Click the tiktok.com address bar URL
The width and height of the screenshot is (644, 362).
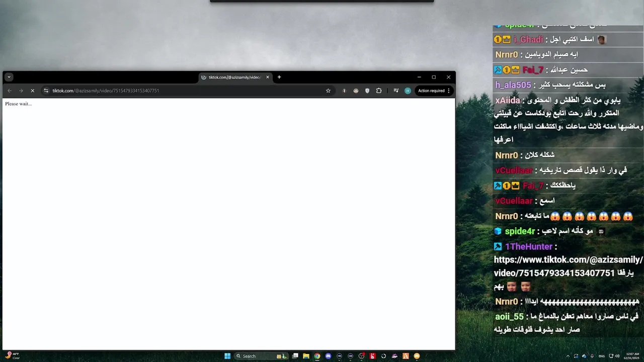(106, 90)
